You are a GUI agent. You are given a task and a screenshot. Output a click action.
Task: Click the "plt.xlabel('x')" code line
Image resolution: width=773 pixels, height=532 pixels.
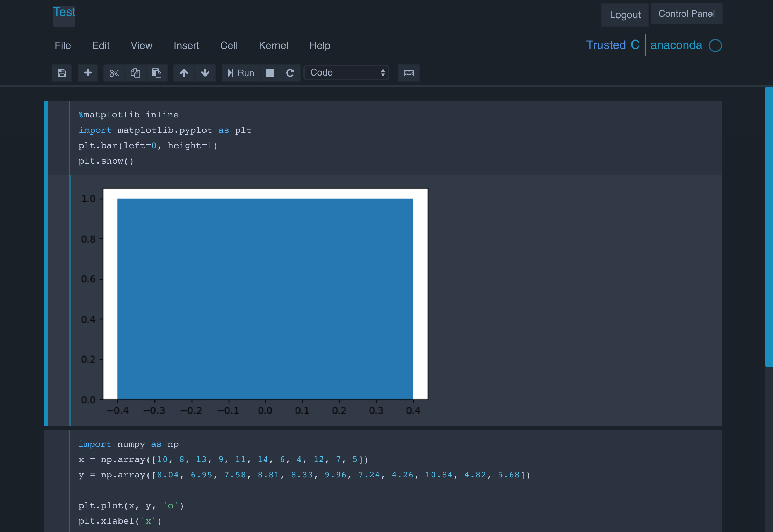tap(120, 521)
